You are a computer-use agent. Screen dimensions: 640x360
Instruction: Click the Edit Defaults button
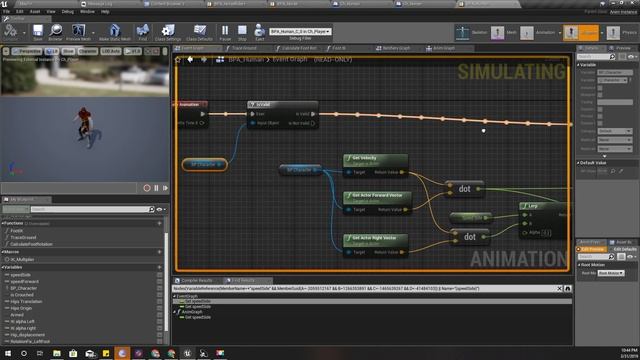coord(624,249)
